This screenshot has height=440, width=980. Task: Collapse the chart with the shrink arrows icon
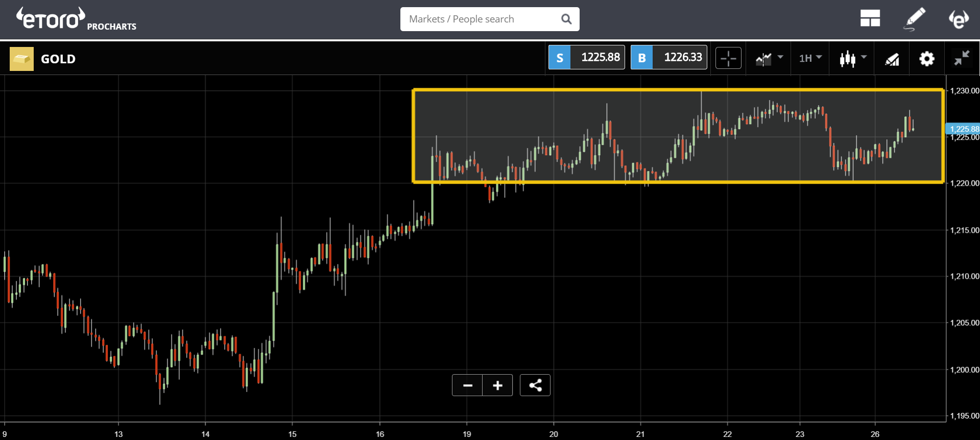(x=962, y=58)
